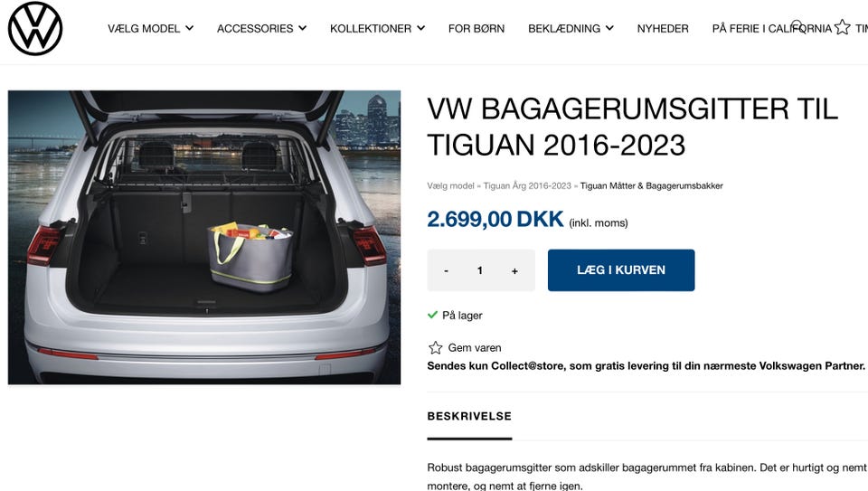868x491 pixels.
Task: Open the search magnifier icon
Action: click(x=797, y=25)
